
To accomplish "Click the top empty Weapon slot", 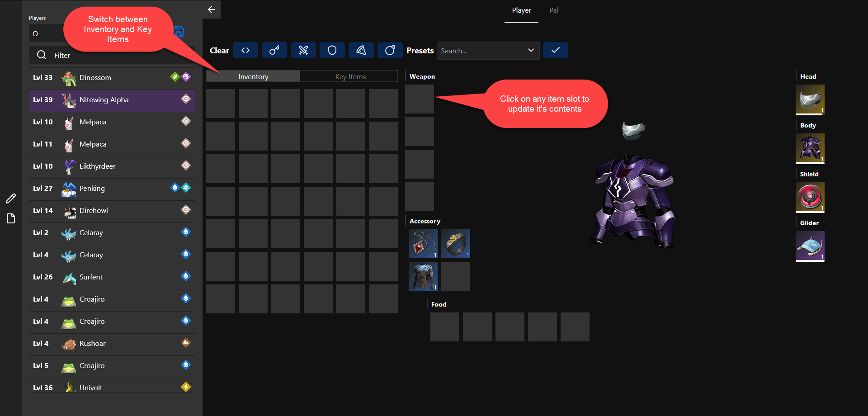I will (x=420, y=99).
